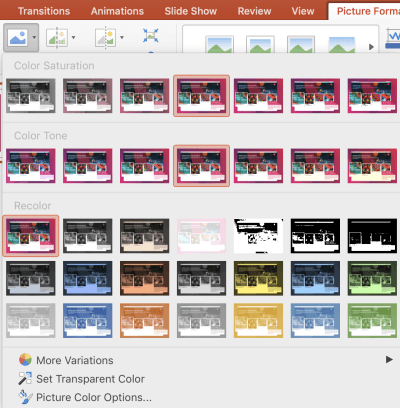This screenshot has height=408, width=400.
Task: Apply the light green recolor thumbnail
Action: coord(372,320)
